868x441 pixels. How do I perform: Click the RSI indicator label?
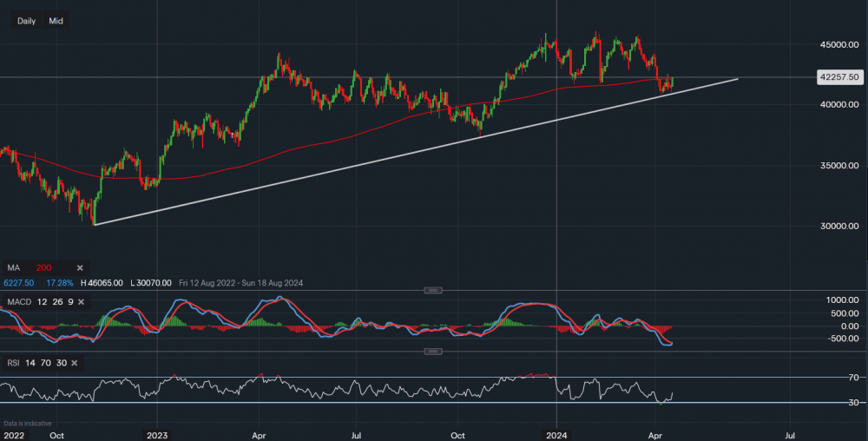click(13, 363)
